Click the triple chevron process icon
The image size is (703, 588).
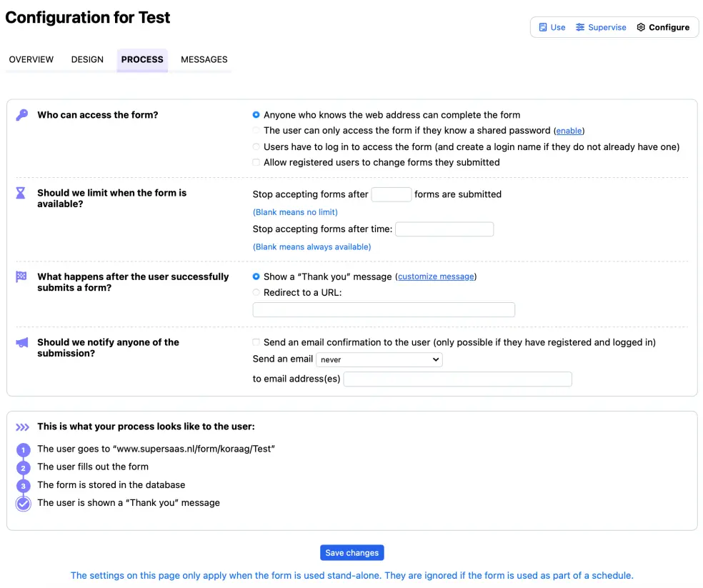(23, 427)
